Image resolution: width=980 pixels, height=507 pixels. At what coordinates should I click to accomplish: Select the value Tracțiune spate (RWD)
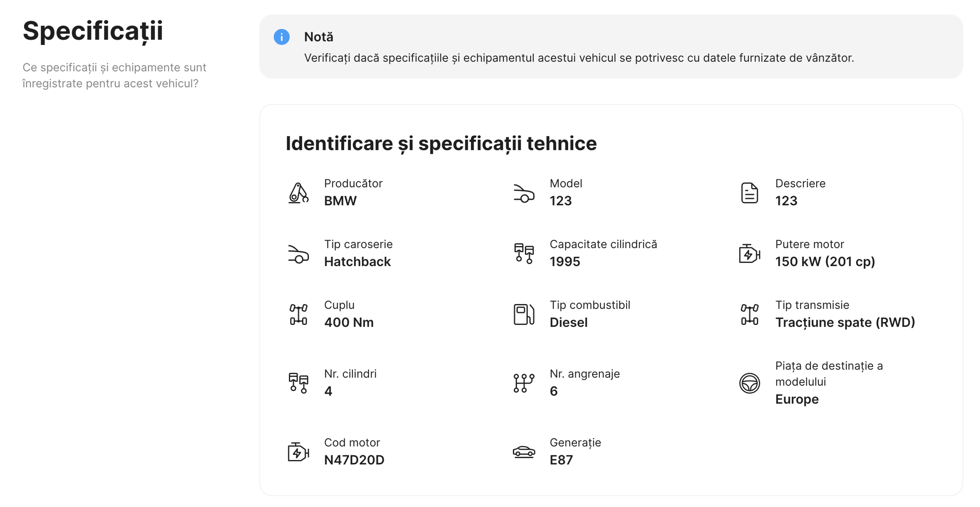845,323
